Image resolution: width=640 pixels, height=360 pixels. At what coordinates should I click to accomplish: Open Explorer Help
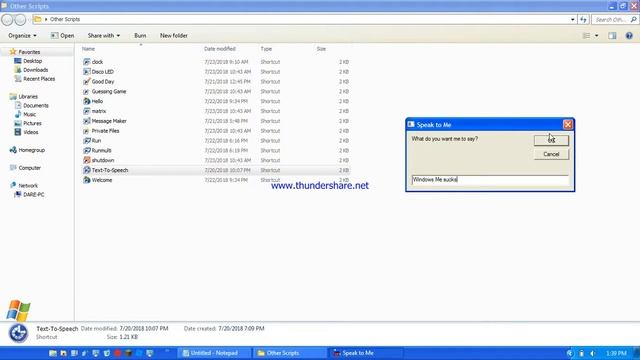[x=629, y=36]
